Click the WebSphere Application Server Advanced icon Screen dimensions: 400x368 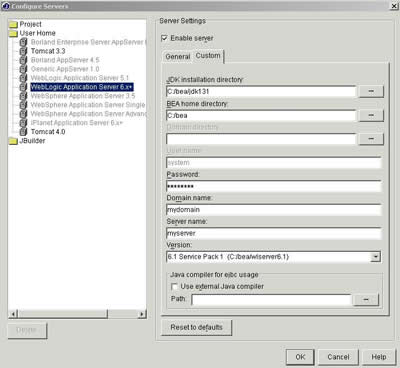point(23,114)
